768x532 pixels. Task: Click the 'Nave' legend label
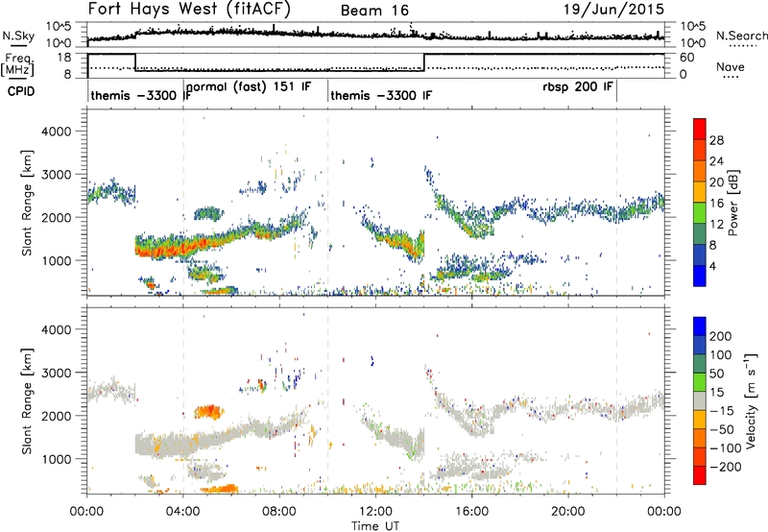731,66
